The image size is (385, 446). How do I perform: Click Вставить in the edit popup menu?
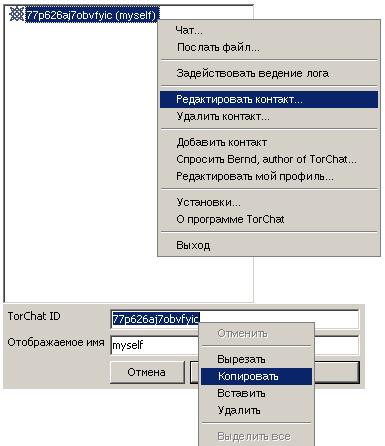tap(256, 393)
